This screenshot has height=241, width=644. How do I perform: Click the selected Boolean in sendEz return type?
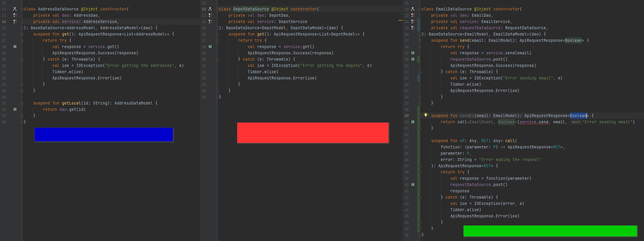click(578, 116)
